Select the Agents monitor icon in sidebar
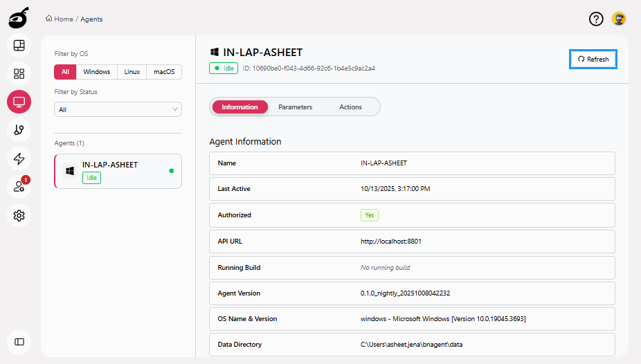 19,102
